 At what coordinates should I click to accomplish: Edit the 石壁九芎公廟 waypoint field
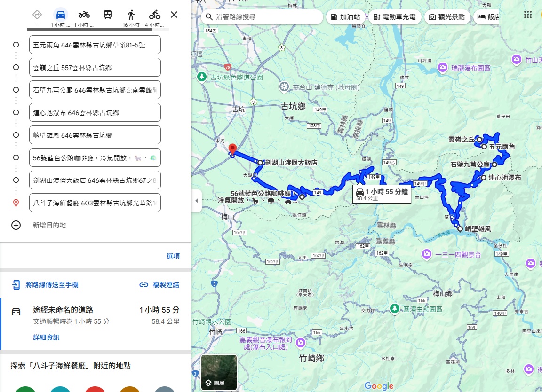[x=95, y=90]
